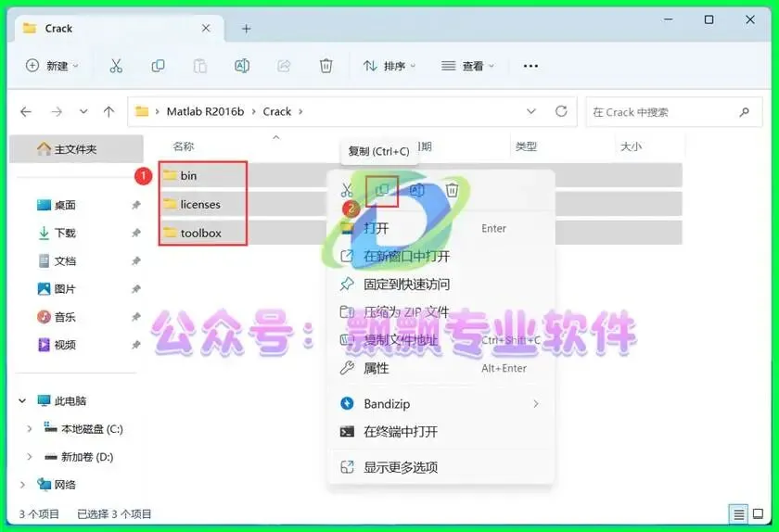
Task: Collapse the 此电脑 tree node
Action: 22,401
